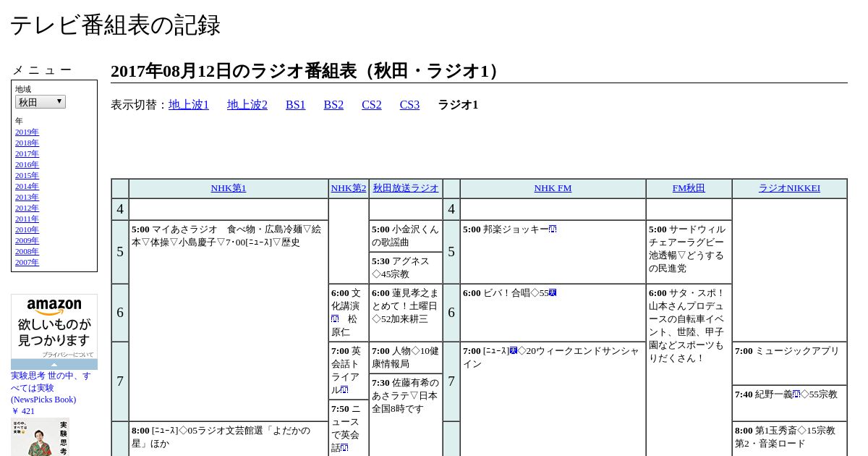
Task: Click the 天 weather icon beside ビバ！合唱
Action: (x=553, y=293)
